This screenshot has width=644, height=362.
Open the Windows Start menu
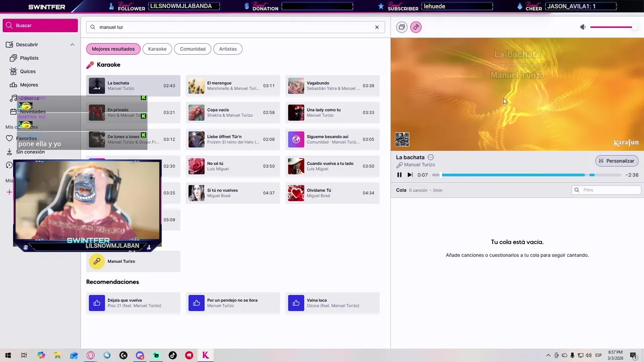[x=8, y=355]
